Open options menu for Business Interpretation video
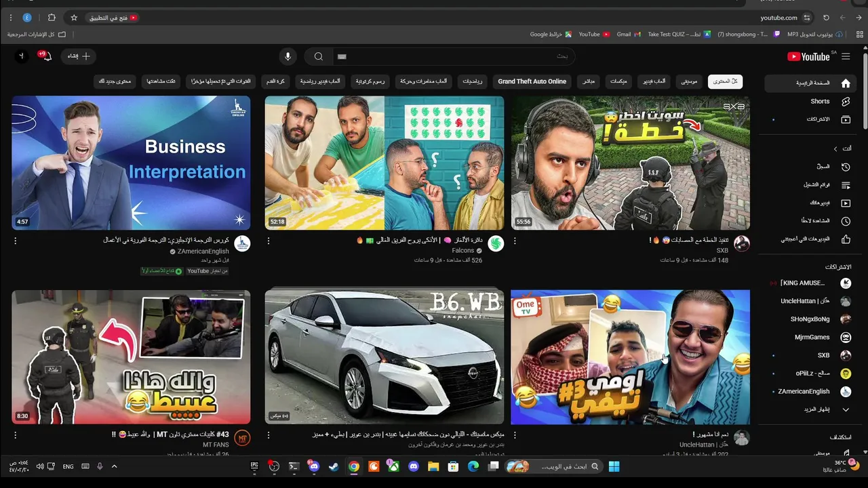Viewport: 868px width, 488px height. coord(15,241)
